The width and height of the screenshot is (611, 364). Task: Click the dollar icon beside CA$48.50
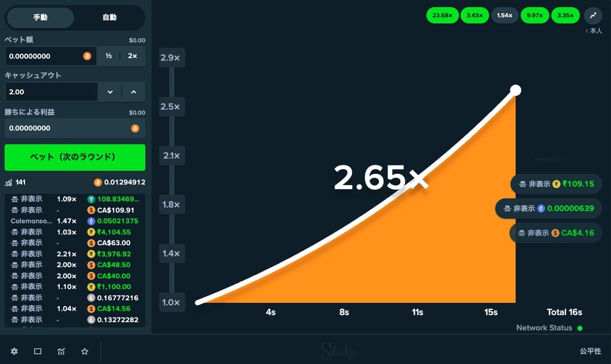point(91,265)
